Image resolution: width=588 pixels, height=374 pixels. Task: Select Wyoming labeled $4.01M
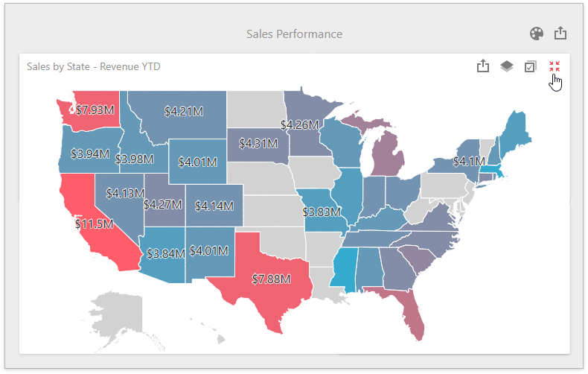point(197,161)
